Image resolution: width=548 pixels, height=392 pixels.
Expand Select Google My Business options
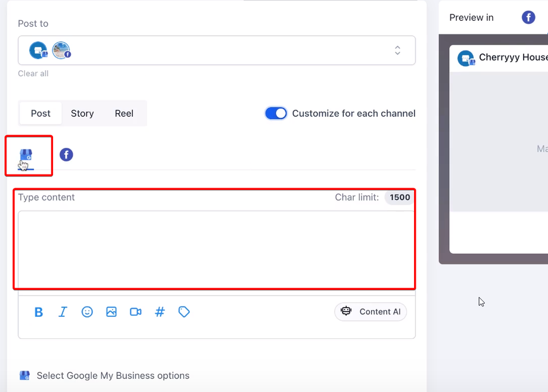pyautogui.click(x=113, y=376)
